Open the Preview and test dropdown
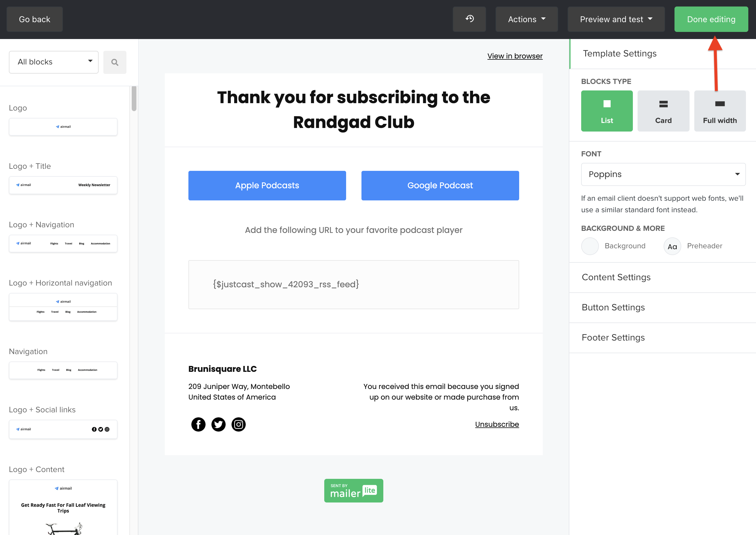This screenshot has height=535, width=756. coord(616,19)
